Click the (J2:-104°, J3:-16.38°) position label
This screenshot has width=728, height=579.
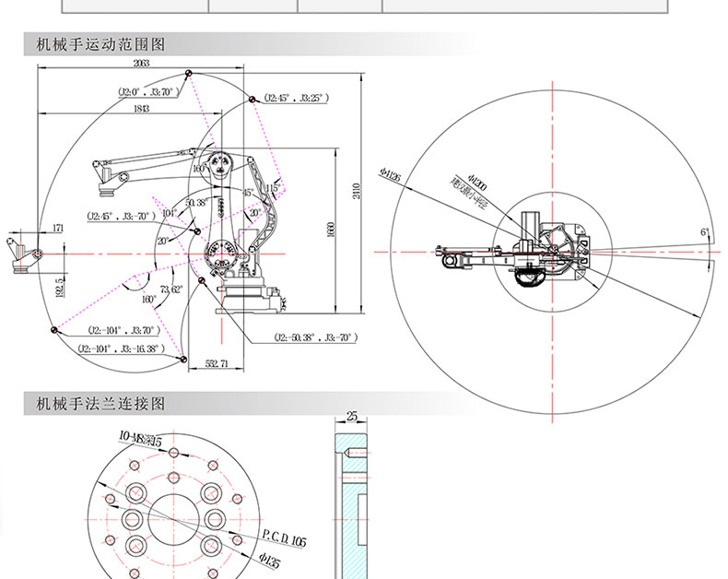pos(121,349)
